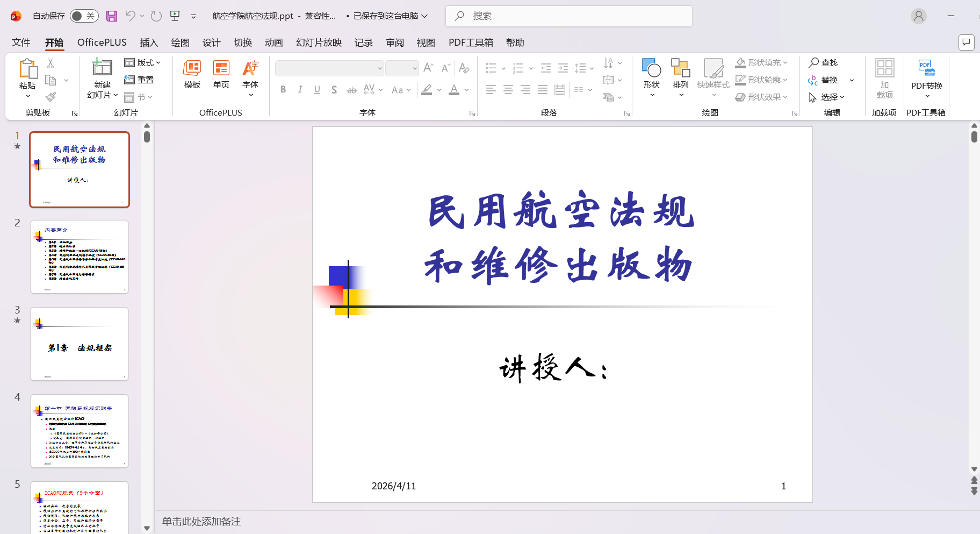Click the 重置 reset button
Image resolution: width=980 pixels, height=534 pixels.
[139, 80]
